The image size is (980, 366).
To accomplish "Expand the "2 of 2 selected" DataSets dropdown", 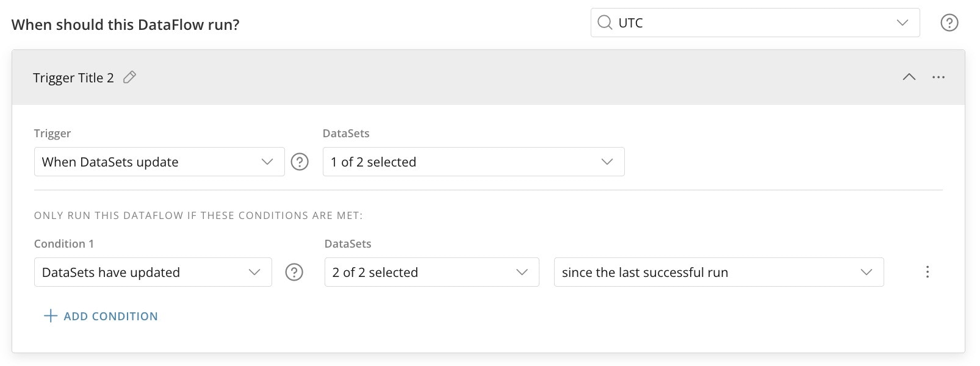I will pos(431,273).
